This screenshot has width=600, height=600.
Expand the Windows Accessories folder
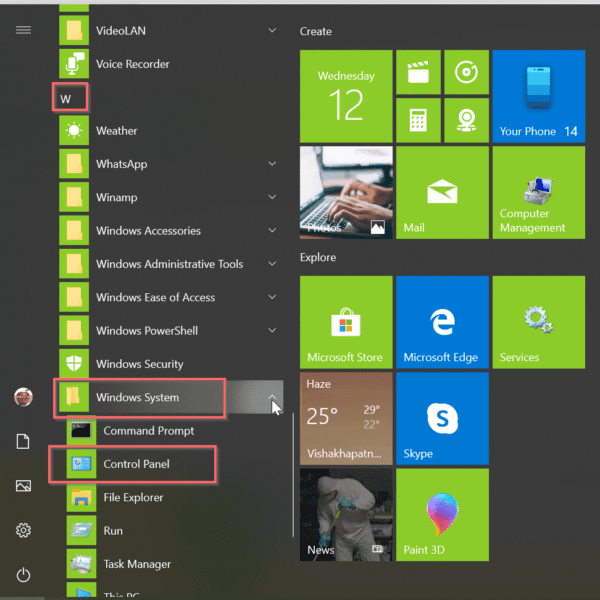pos(273,231)
